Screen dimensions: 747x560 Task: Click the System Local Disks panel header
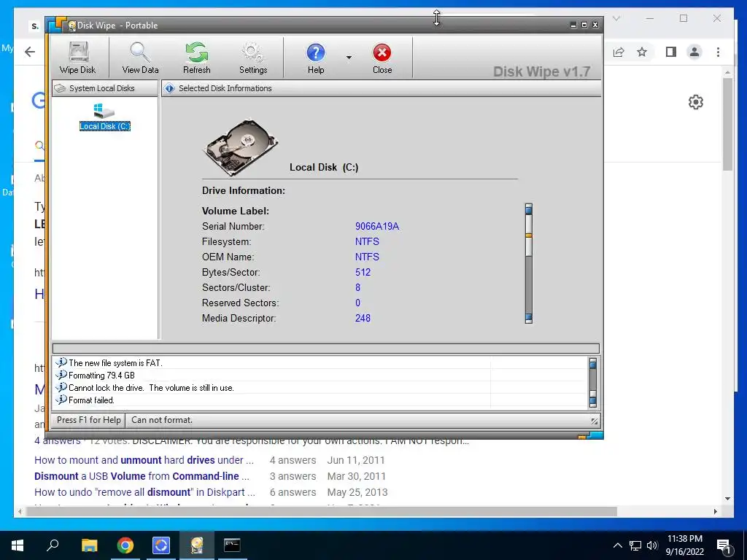pyautogui.click(x=105, y=88)
